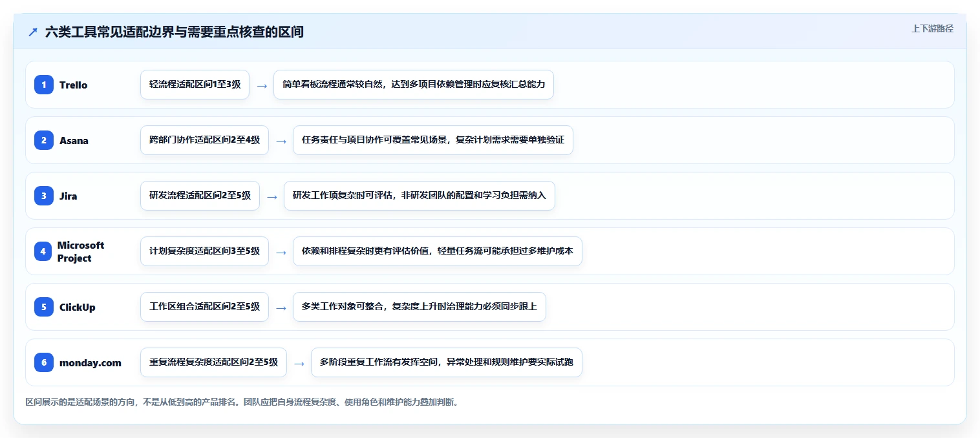
Task: Click the 研发流程适配区间2至5级 chip
Action: (200, 196)
